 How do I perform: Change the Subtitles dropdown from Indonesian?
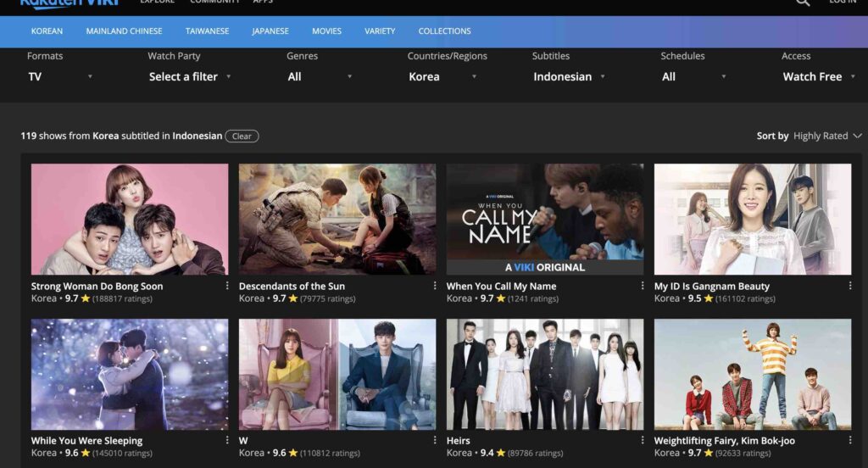point(569,76)
